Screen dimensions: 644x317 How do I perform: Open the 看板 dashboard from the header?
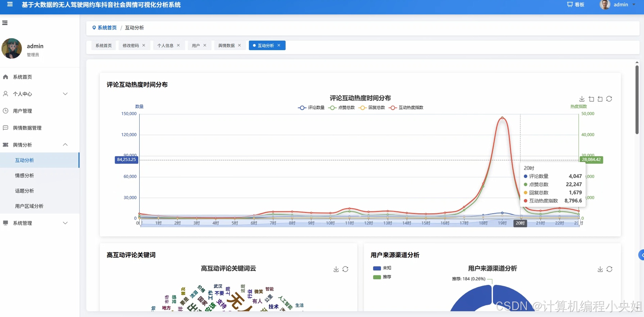[576, 5]
